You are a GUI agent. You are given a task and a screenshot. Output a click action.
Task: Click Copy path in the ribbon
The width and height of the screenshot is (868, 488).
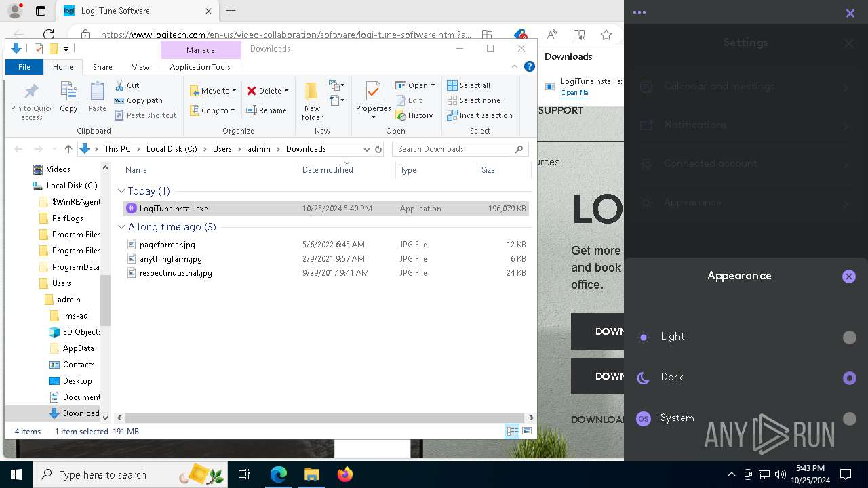(138, 100)
